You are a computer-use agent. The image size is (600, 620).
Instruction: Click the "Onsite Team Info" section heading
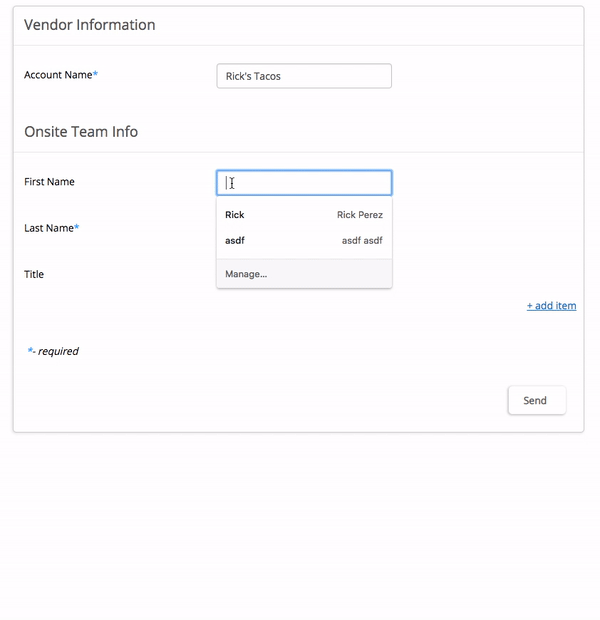click(81, 132)
